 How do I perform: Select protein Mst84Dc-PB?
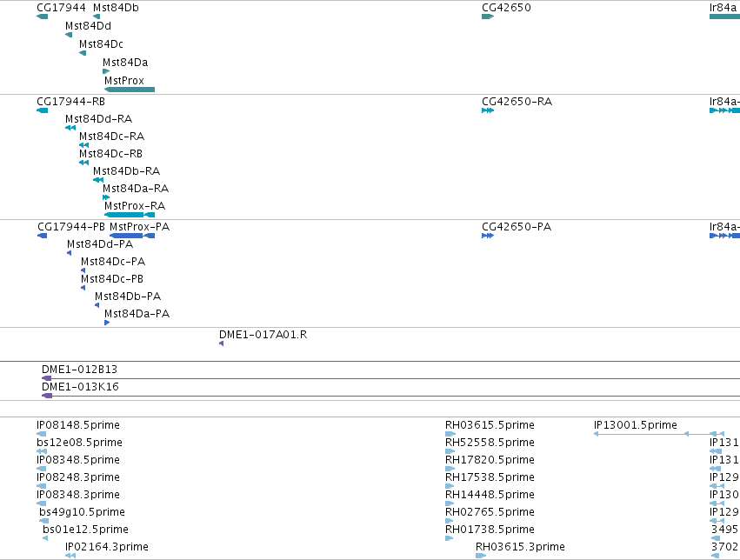point(112,279)
